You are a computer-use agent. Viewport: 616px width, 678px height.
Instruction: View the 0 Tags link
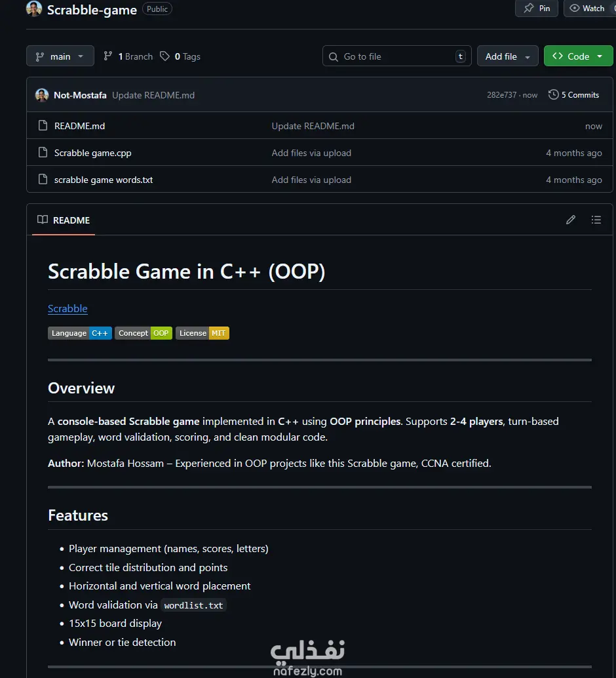pos(180,56)
